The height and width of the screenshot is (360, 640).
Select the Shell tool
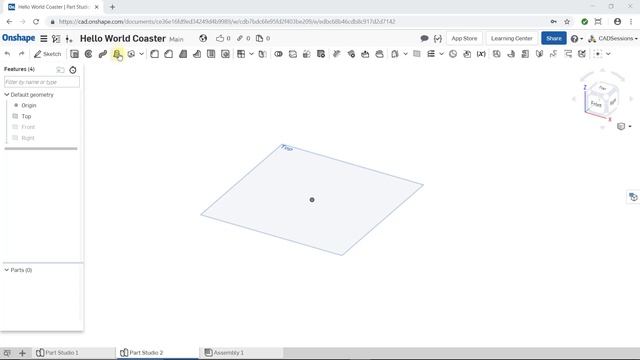[211, 54]
